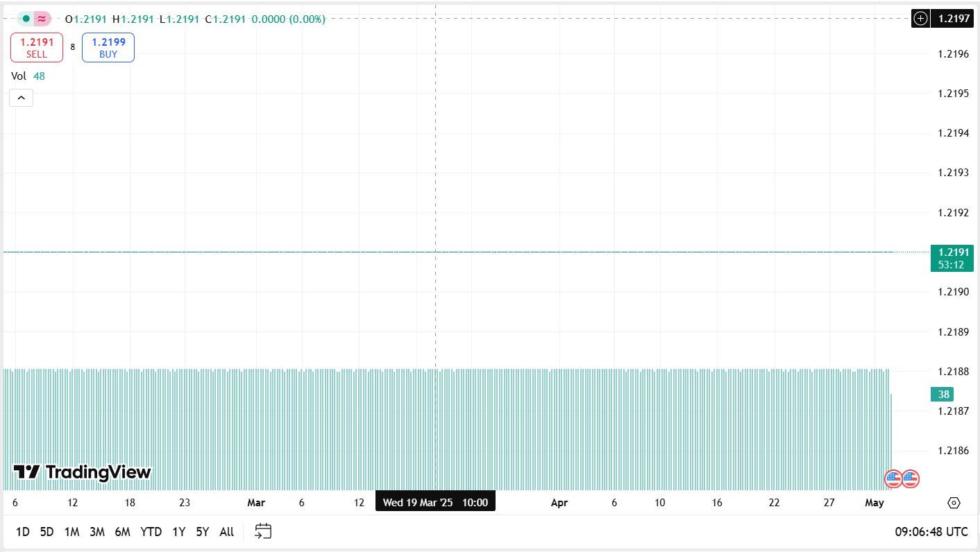This screenshot has width=980, height=552.
Task: Click the right US flag event marker
Action: pyautogui.click(x=911, y=478)
